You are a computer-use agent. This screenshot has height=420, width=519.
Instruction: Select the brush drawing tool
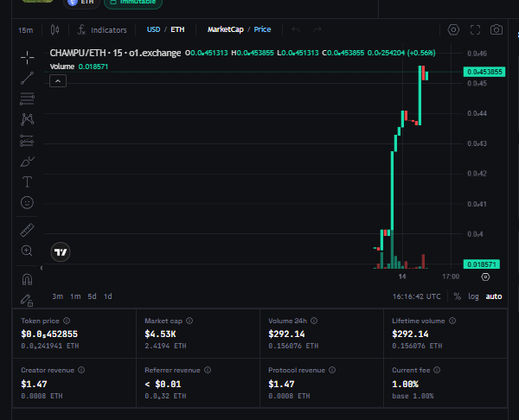click(27, 162)
